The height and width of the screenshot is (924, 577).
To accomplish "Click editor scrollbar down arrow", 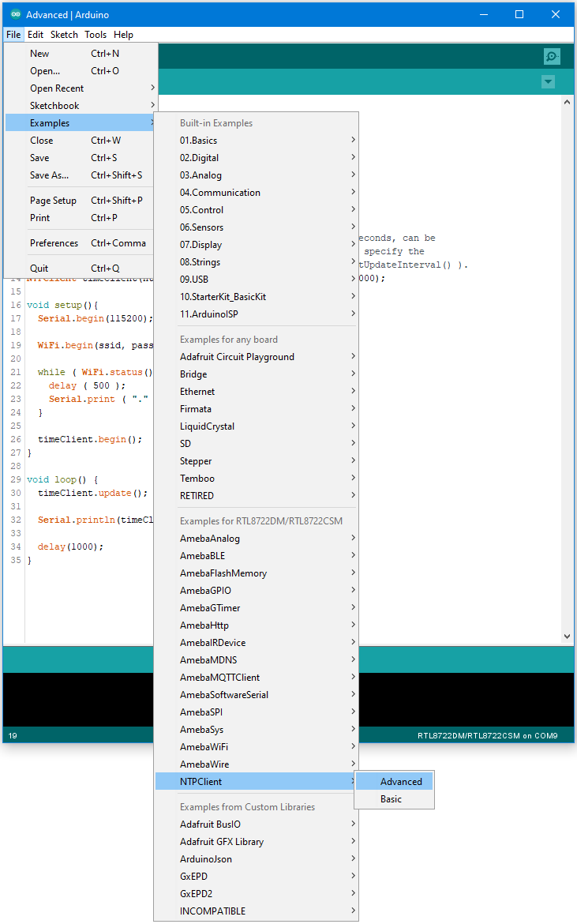I will click(567, 637).
